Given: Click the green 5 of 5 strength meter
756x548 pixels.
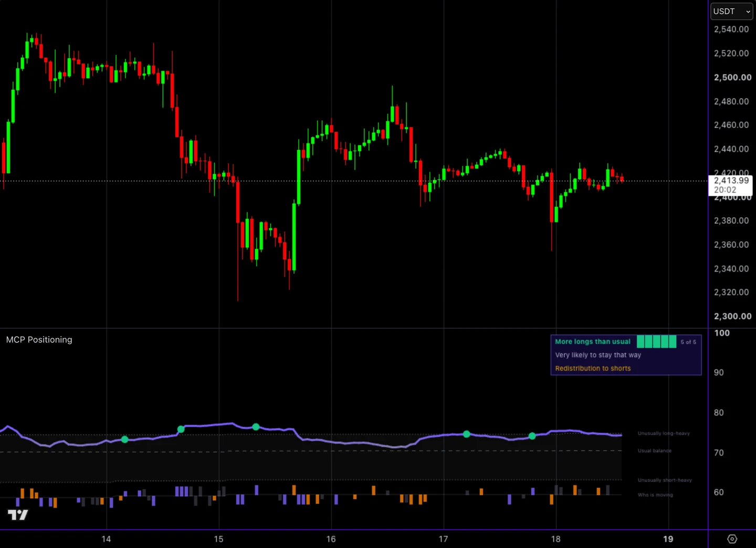Looking at the screenshot, I should (656, 342).
